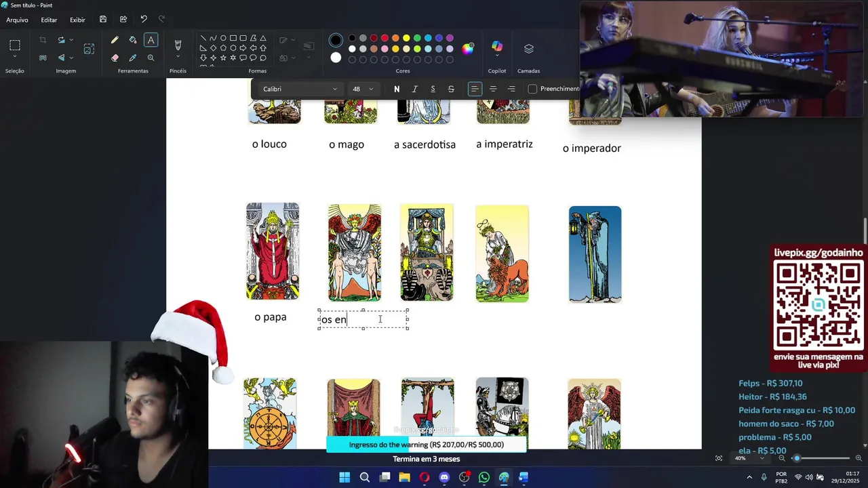868x488 pixels.
Task: Open the Calibri font dropdown
Action: [x=299, y=89]
